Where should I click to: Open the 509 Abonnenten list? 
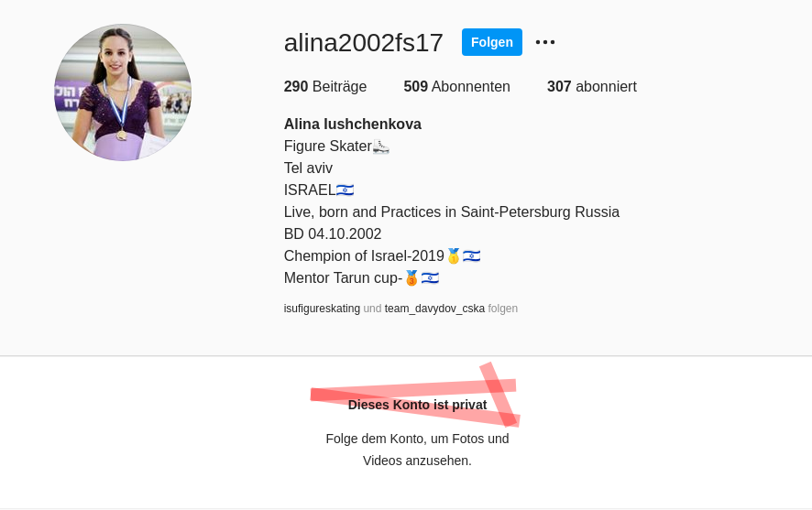tap(456, 86)
